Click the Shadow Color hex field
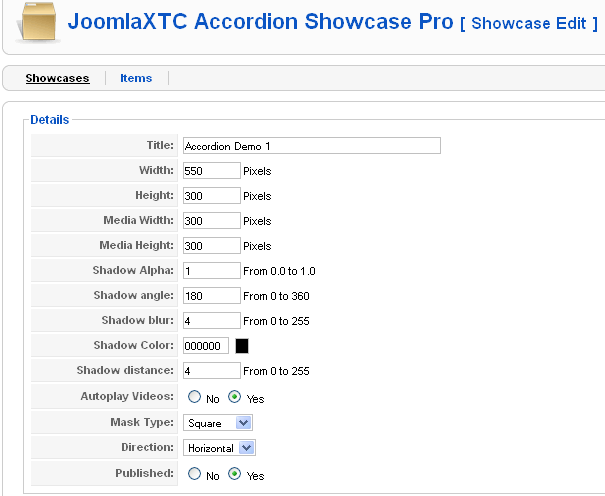The height and width of the screenshot is (496, 605). [x=206, y=346]
